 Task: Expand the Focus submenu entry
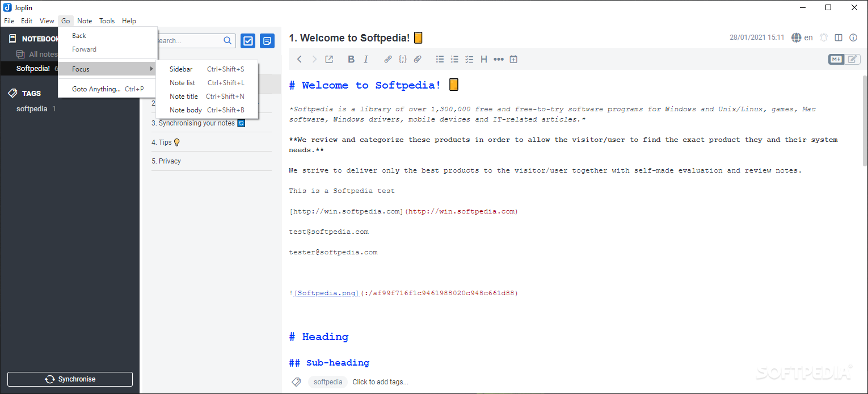pos(108,69)
